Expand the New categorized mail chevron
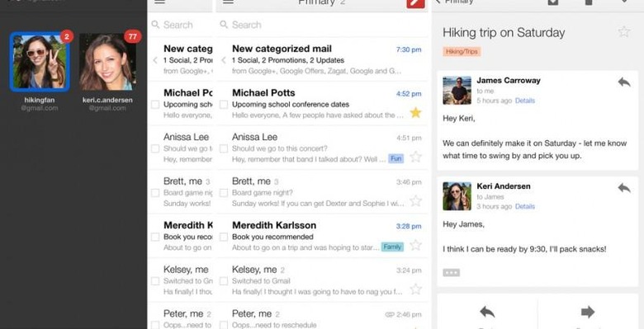This screenshot has width=644, height=329. 224,60
